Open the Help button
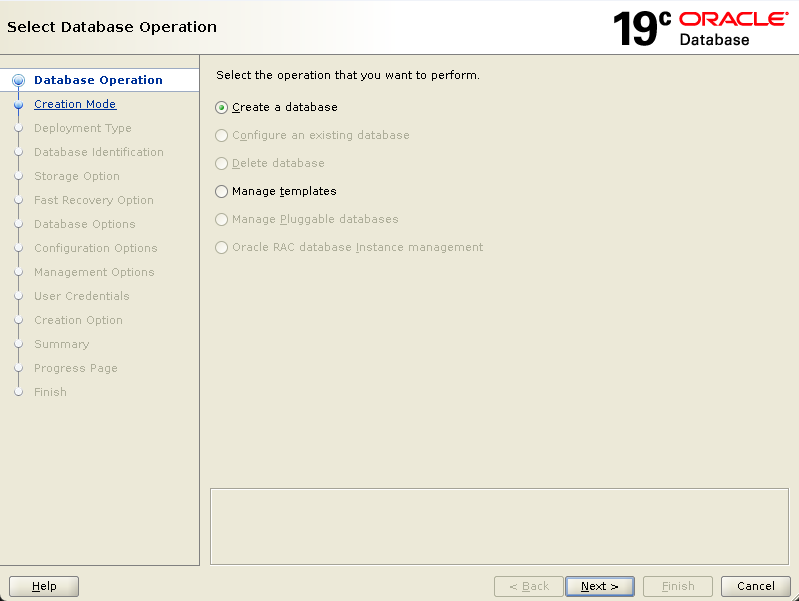 (x=44, y=586)
